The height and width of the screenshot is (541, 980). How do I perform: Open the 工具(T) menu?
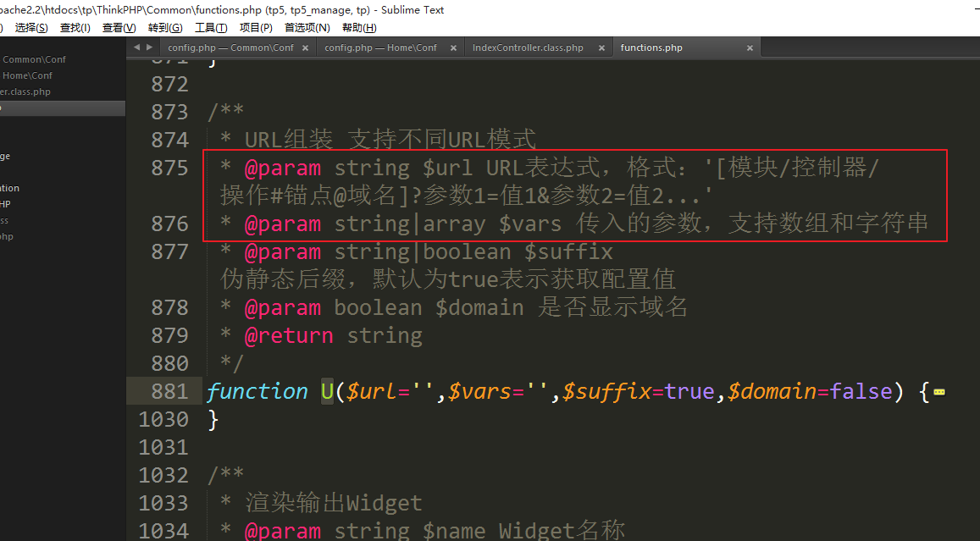coord(211,28)
